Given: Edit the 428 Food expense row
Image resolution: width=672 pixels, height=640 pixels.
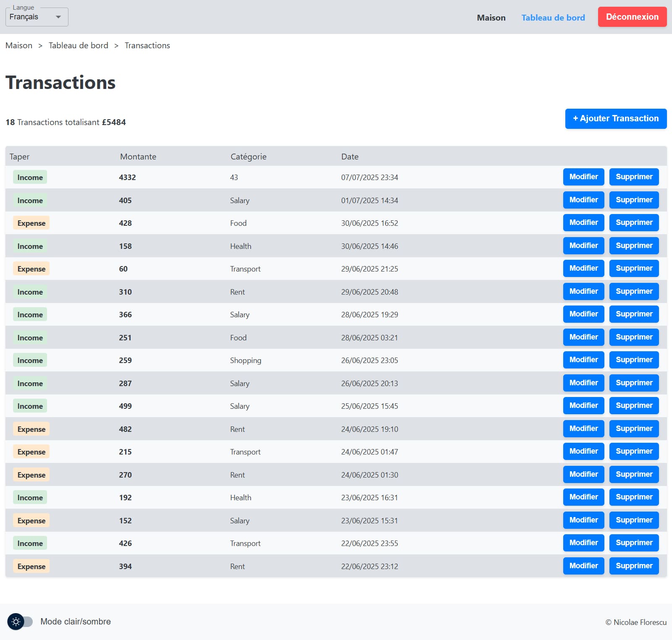Looking at the screenshot, I should (x=583, y=223).
